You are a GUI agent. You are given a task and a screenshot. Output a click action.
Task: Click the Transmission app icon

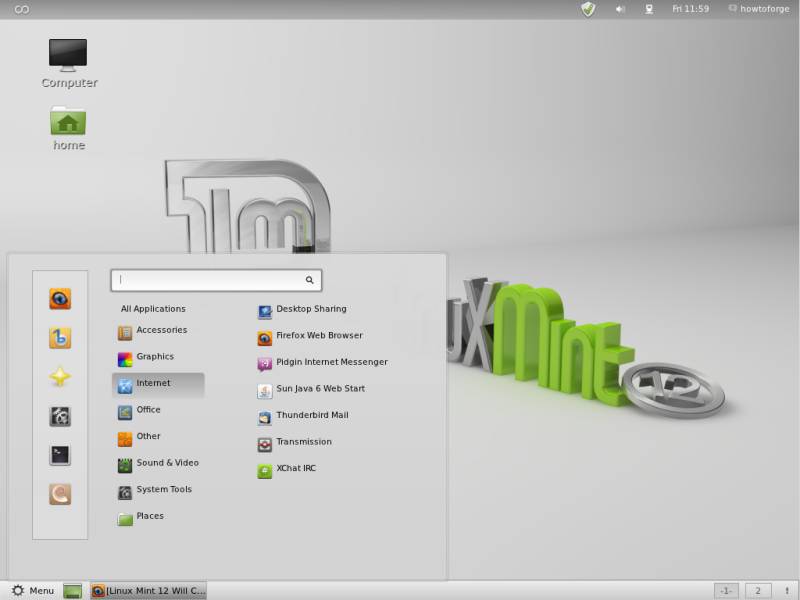265,444
